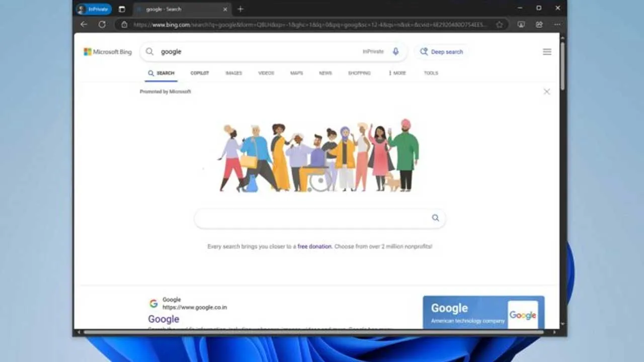This screenshot has width=644, height=362.
Task: Close the google - Search tab
Action: coord(225,9)
